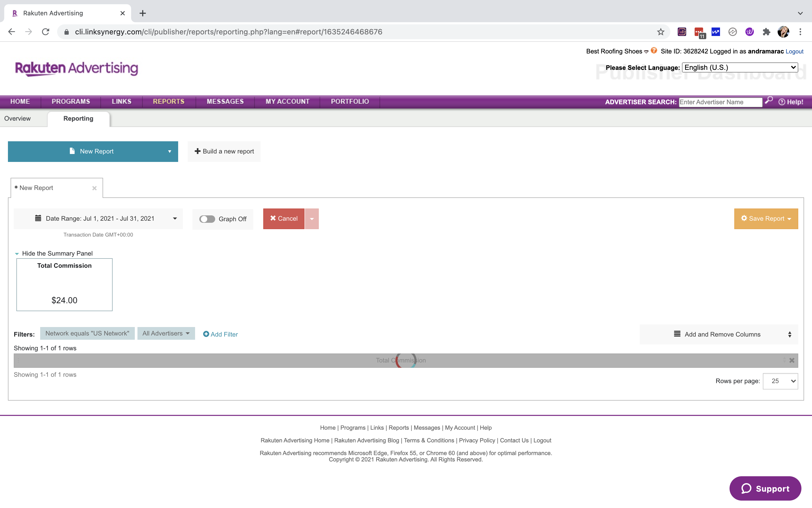
Task: Remove the Total Commission column
Action: (792, 360)
